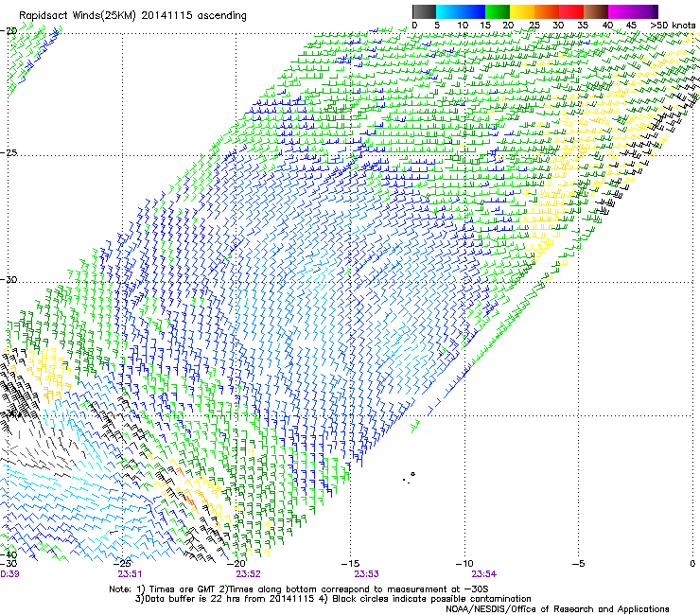Click the '>50 knots' legend label

click(x=673, y=26)
